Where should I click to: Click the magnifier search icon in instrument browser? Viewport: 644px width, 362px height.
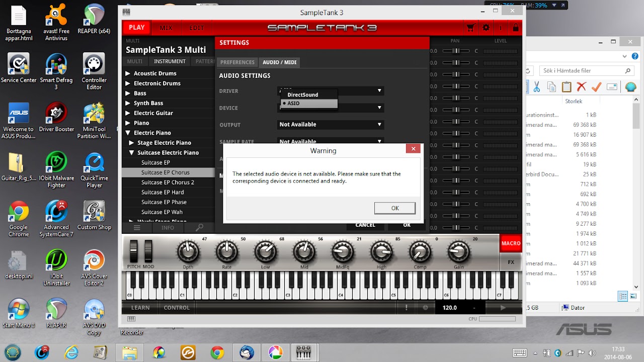(x=199, y=228)
